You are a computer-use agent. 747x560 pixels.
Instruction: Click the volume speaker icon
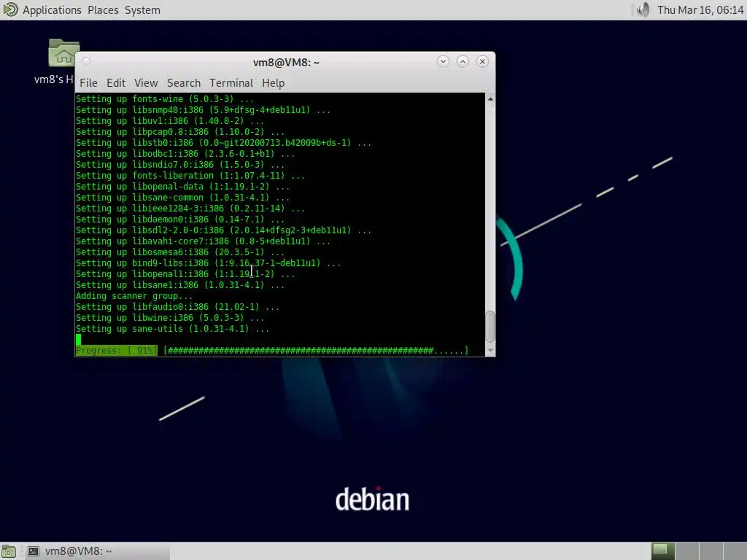pyautogui.click(x=642, y=10)
